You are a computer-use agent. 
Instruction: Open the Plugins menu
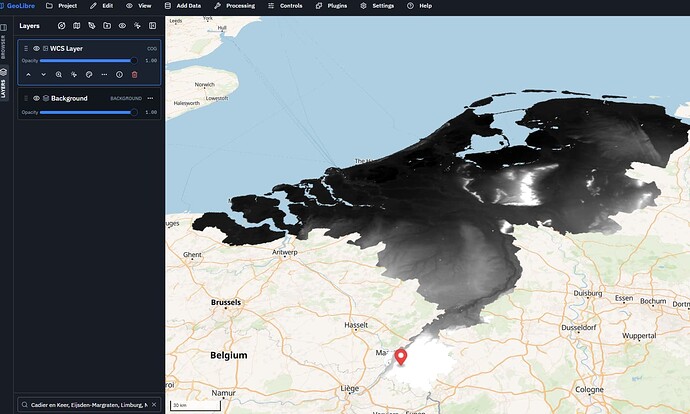tap(331, 6)
